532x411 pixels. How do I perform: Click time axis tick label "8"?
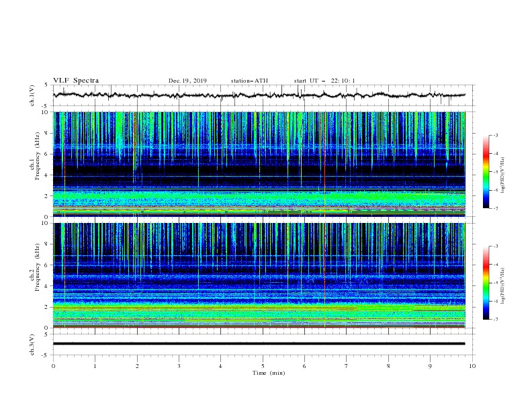(388, 366)
